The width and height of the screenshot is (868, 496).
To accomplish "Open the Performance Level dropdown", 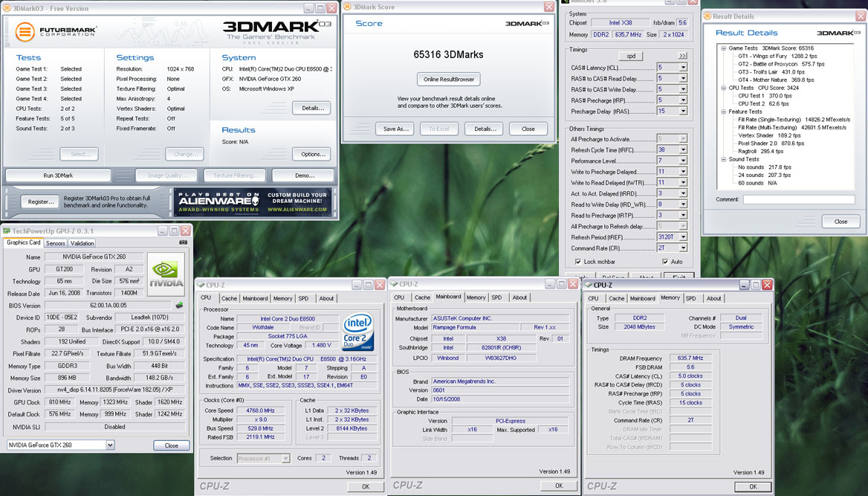I will pos(683,161).
